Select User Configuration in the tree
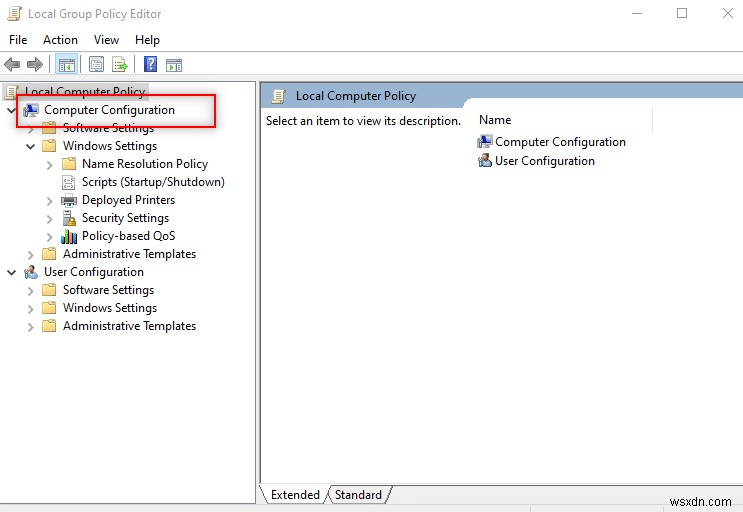The width and height of the screenshot is (743, 512). (94, 272)
